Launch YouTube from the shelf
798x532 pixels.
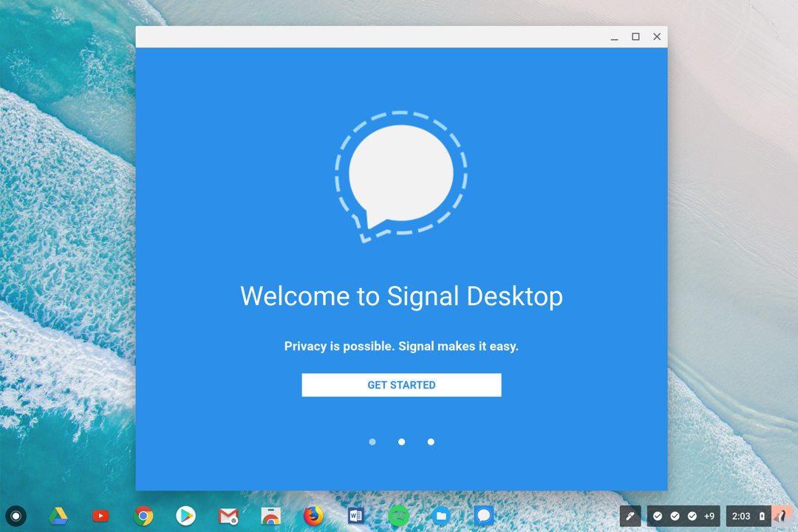point(100,516)
